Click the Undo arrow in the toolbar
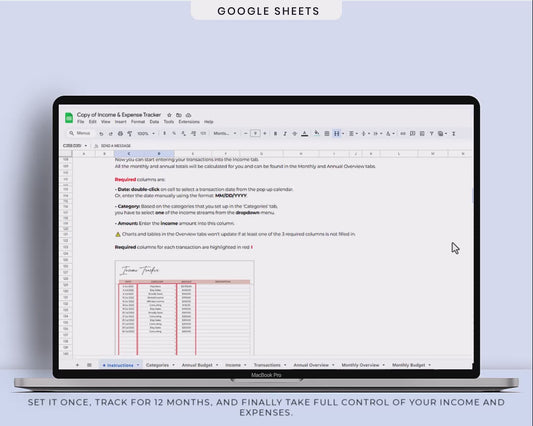Viewport: 533px width, 426px height. tap(101, 134)
